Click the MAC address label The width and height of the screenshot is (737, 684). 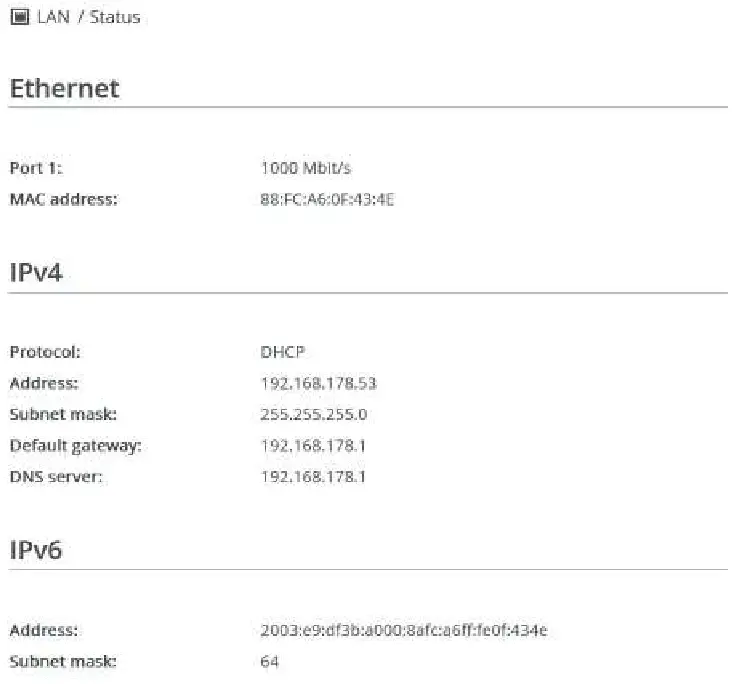[x=63, y=199]
